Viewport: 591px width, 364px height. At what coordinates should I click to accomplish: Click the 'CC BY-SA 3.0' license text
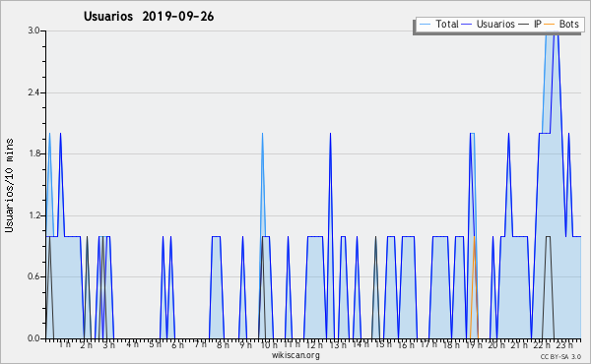coord(560,356)
